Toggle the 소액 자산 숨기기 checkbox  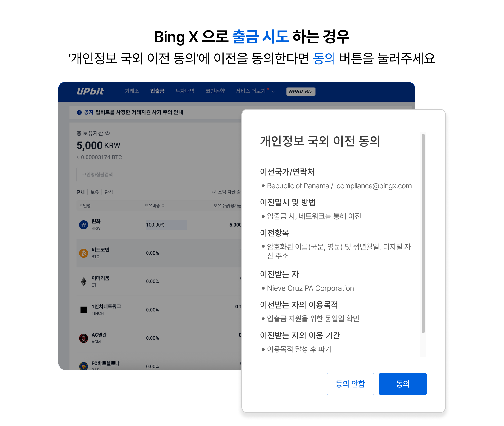214,192
